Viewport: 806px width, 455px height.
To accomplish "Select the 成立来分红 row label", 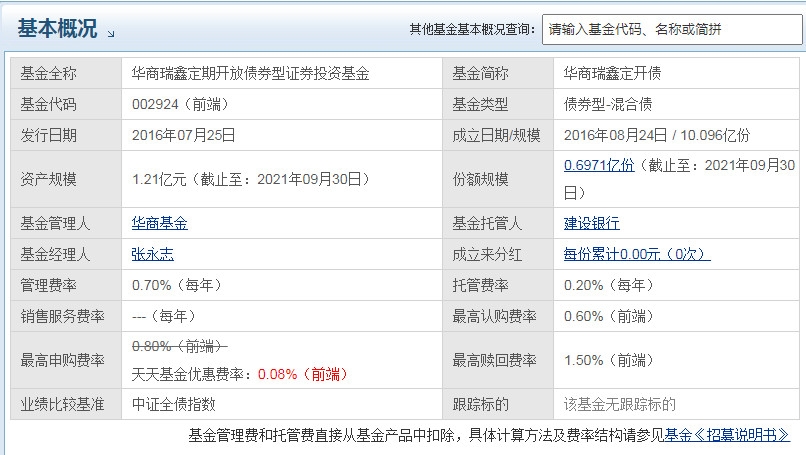I will (x=487, y=254).
